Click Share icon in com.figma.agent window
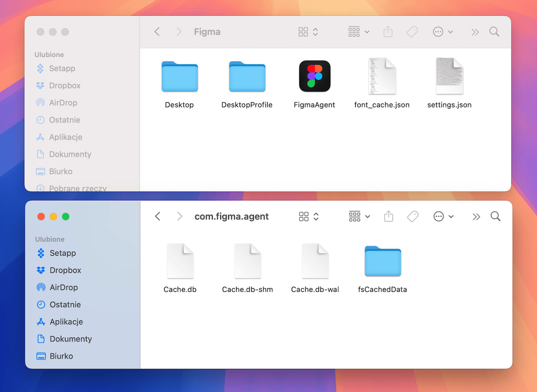 pyautogui.click(x=389, y=216)
